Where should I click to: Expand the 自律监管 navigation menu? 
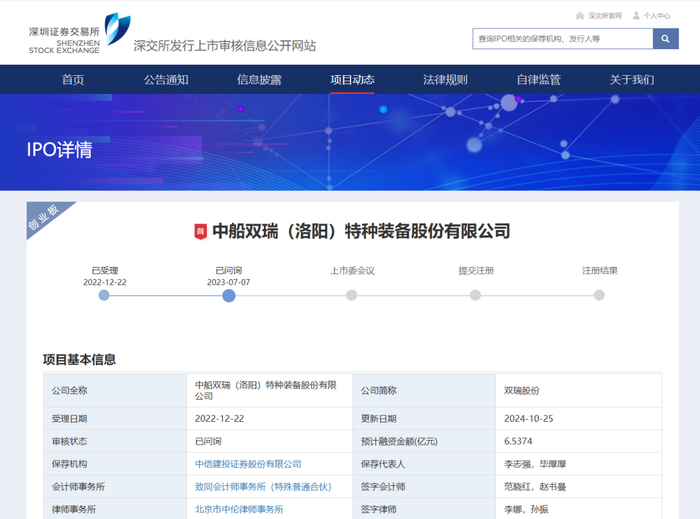(x=538, y=80)
